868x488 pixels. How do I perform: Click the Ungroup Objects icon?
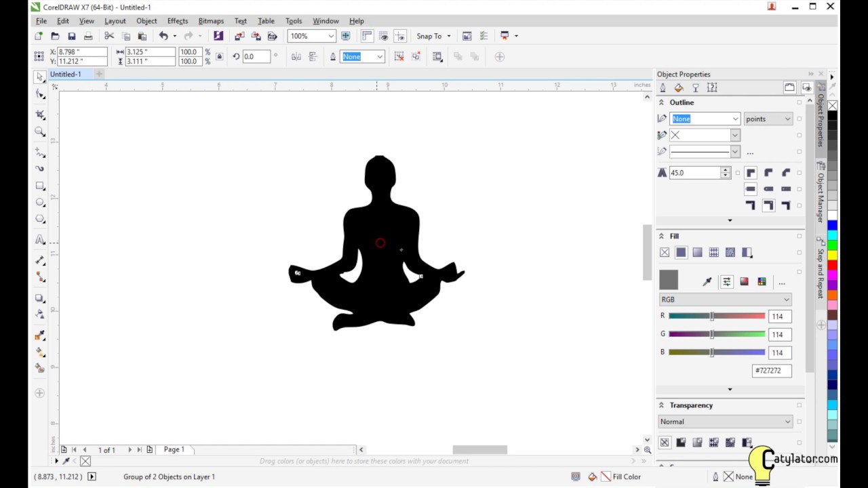pyautogui.click(x=399, y=57)
